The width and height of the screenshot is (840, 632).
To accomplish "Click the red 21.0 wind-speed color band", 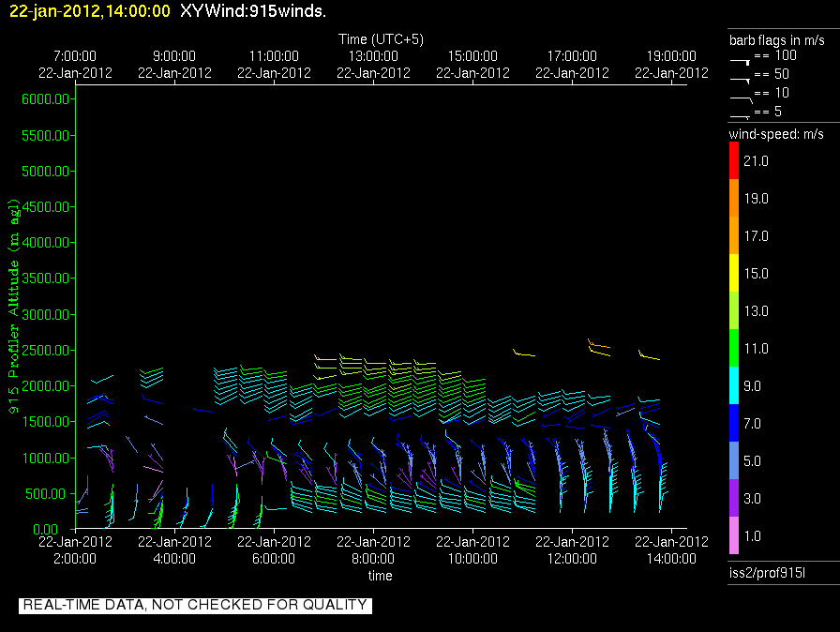I will (x=734, y=160).
